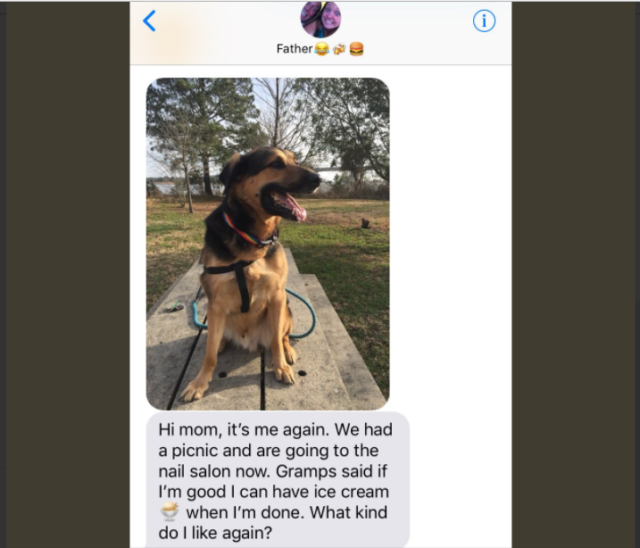Click the clinking beer mugs emoji
640x548 pixels.
(x=339, y=49)
